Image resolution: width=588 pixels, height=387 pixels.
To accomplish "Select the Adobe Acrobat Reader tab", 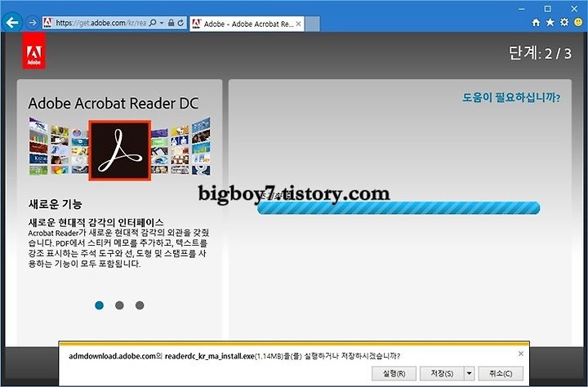I will pyautogui.click(x=247, y=24).
